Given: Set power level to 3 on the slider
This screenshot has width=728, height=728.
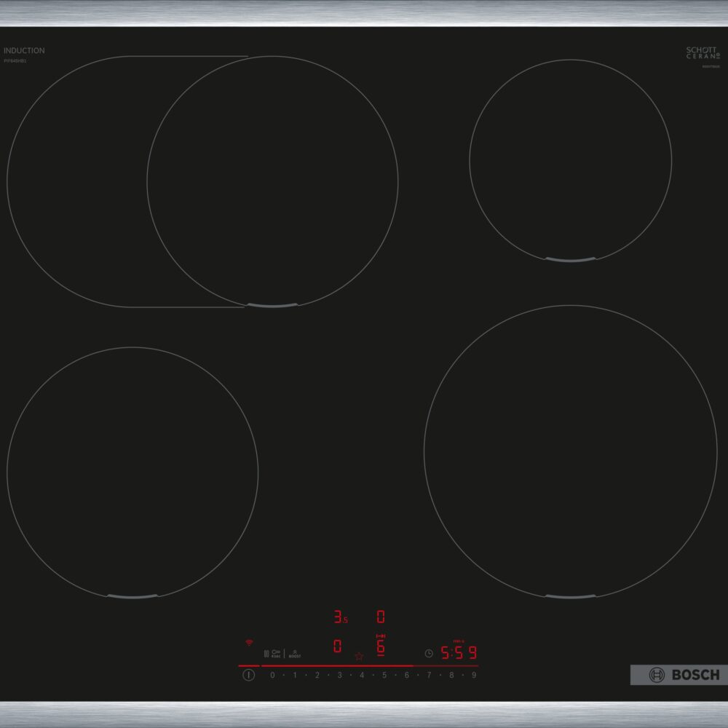Looking at the screenshot, I should (339, 675).
